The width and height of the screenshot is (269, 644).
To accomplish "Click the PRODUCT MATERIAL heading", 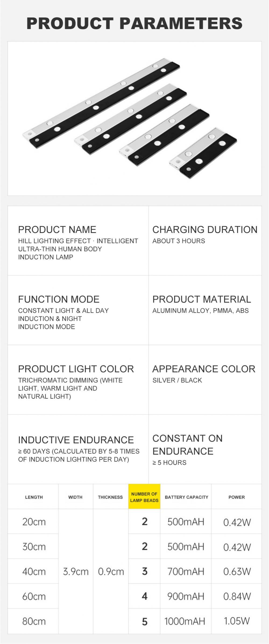I will coord(201,299).
